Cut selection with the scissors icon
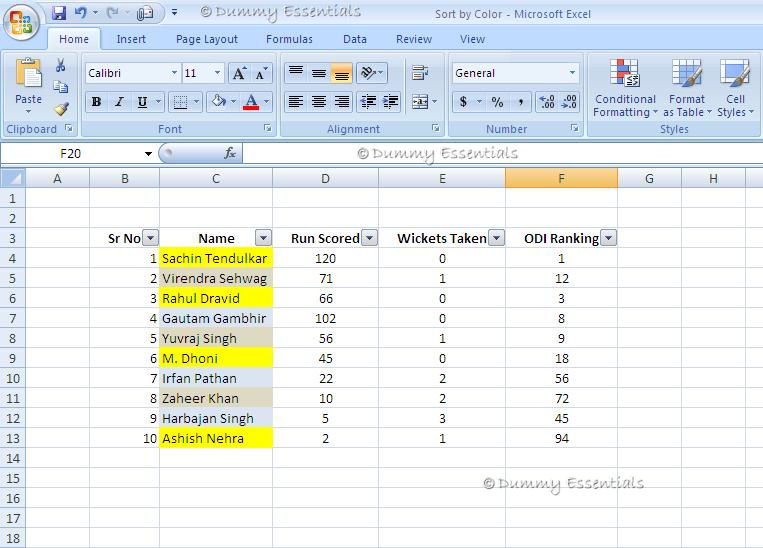 click(x=60, y=65)
